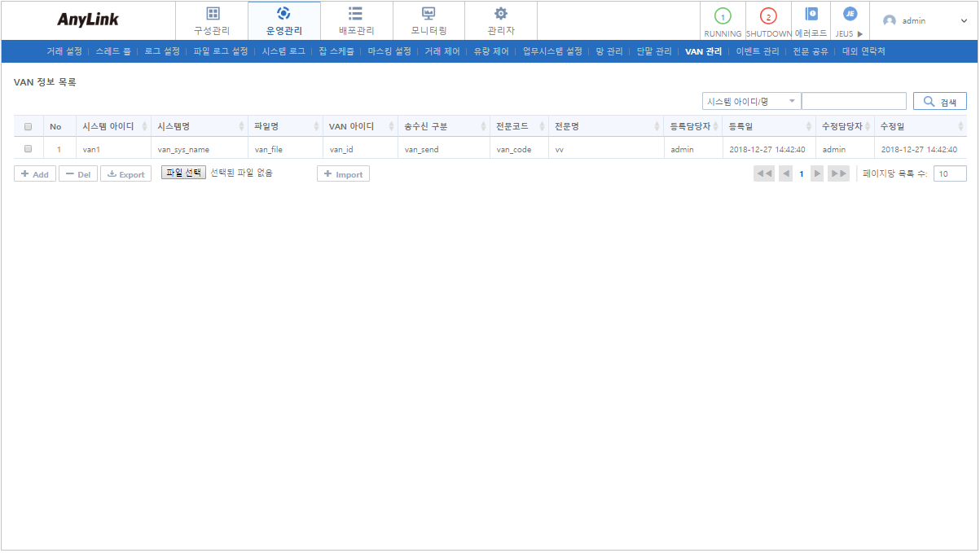Viewport: 980px width, 553px height.
Task: Click the 관리자 gear icon
Action: pos(501,14)
